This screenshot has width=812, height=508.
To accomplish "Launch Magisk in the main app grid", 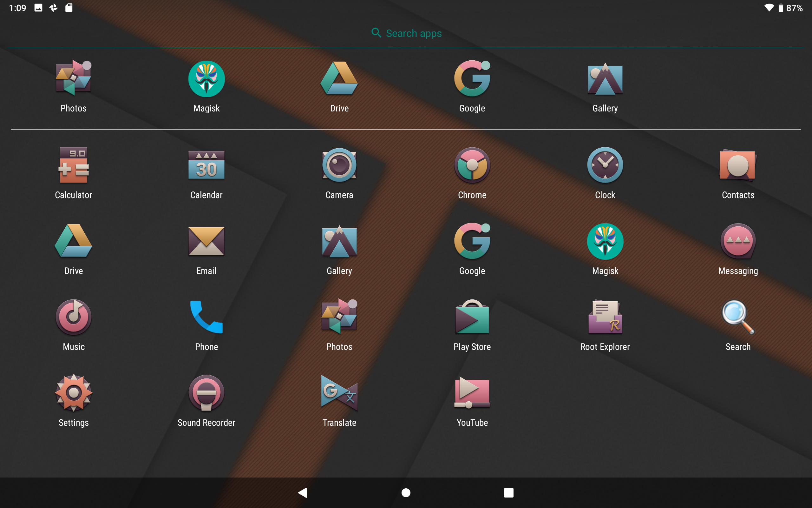I will point(605,241).
